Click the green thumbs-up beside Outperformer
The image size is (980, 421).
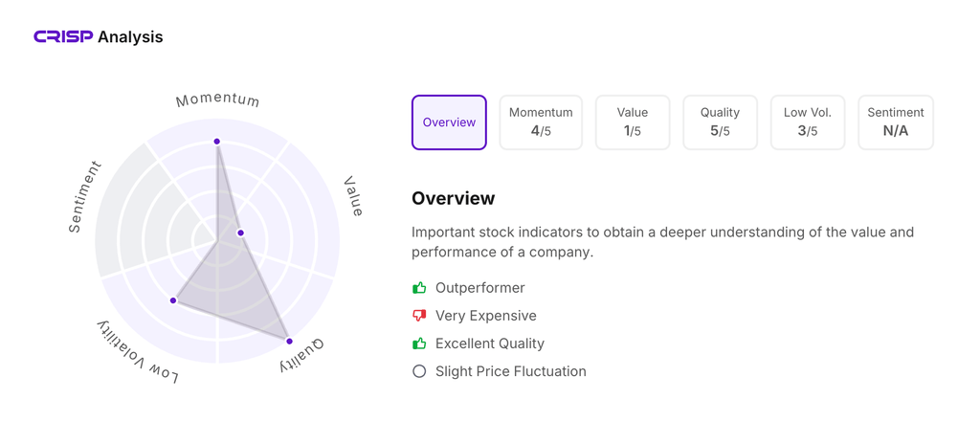[x=419, y=288]
